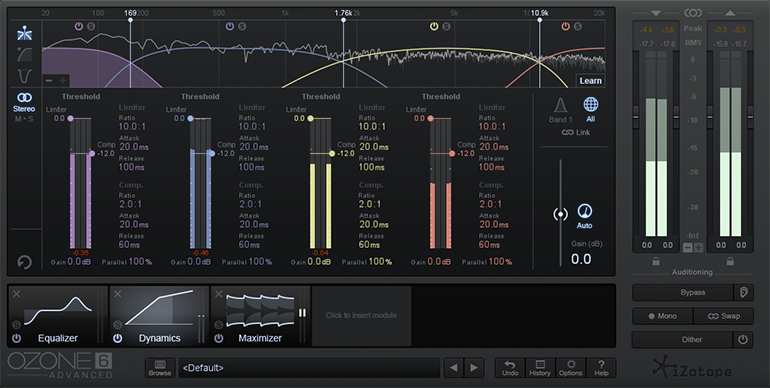The image size is (770, 388).
Task: Click band 2 Gain 0.0dB value
Action: point(200,262)
